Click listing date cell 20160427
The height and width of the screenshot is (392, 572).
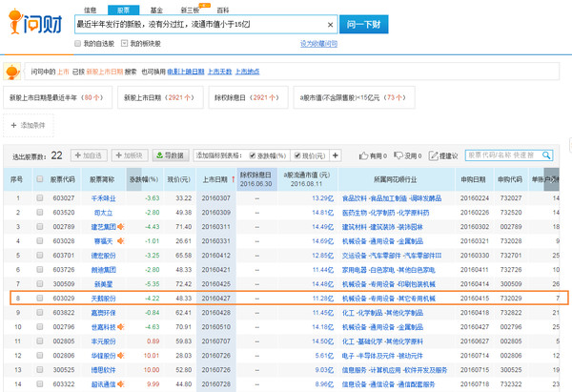[x=216, y=299]
